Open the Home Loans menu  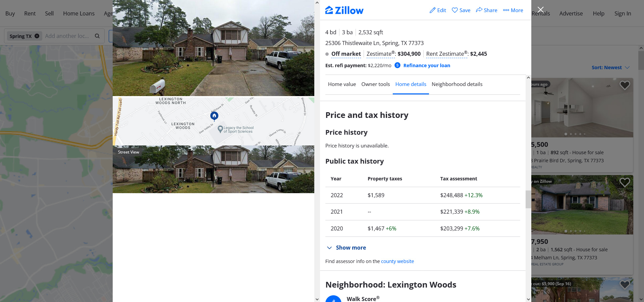point(79,13)
